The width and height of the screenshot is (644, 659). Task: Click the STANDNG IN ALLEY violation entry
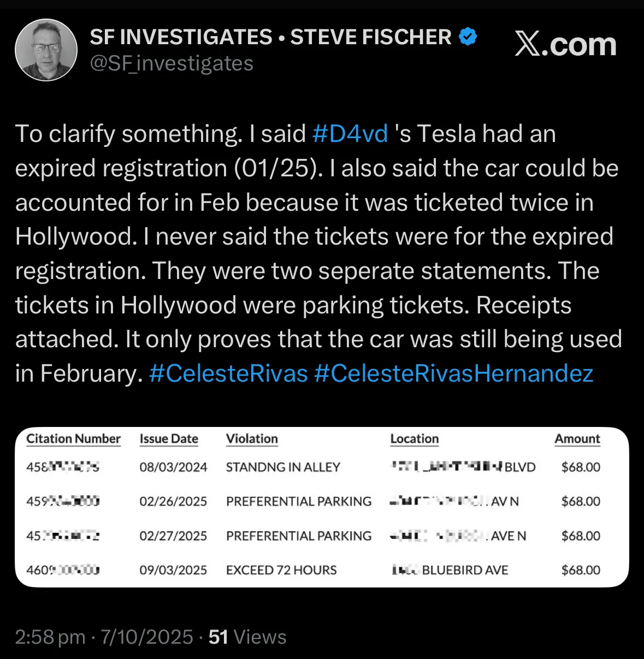283,467
